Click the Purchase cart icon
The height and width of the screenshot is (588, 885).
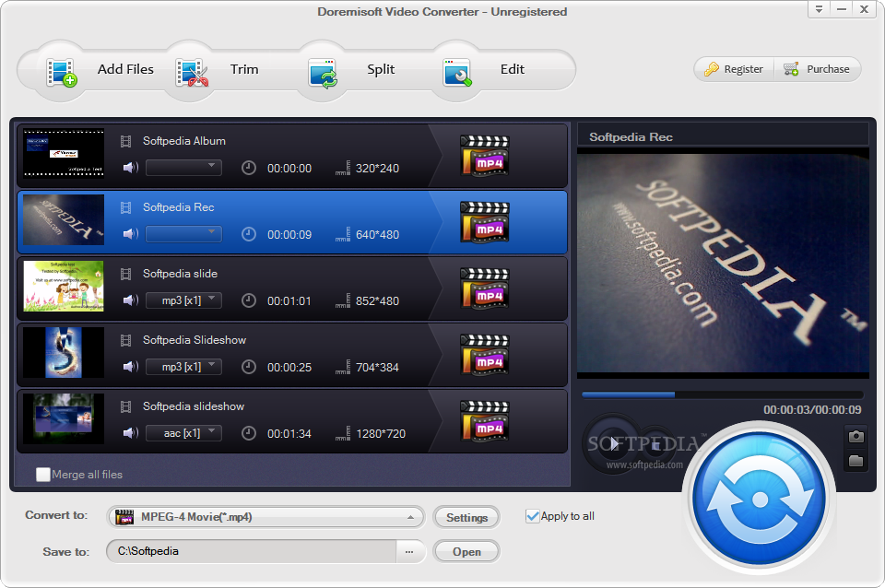click(791, 69)
